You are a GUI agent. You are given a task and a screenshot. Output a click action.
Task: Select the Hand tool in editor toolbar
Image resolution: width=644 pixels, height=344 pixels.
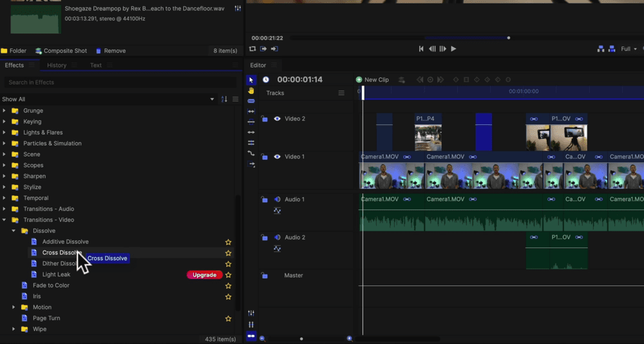[251, 90]
